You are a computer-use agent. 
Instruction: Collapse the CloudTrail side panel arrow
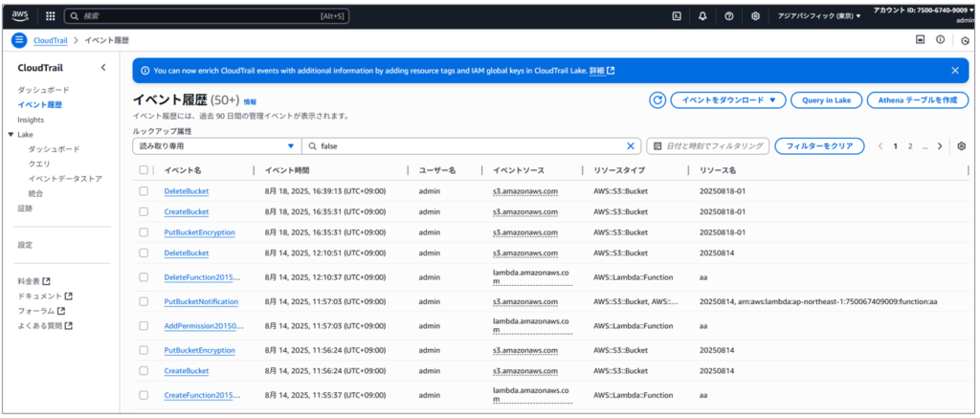103,68
